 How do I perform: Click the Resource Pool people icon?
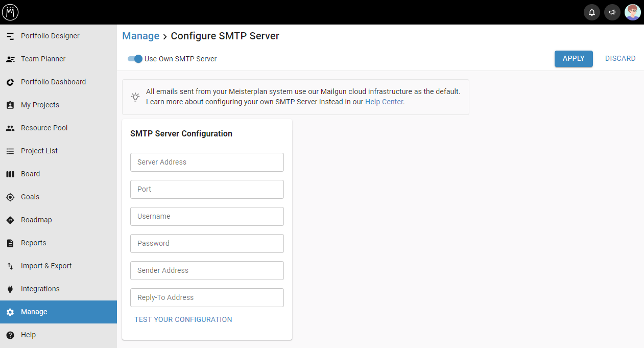[10, 128]
